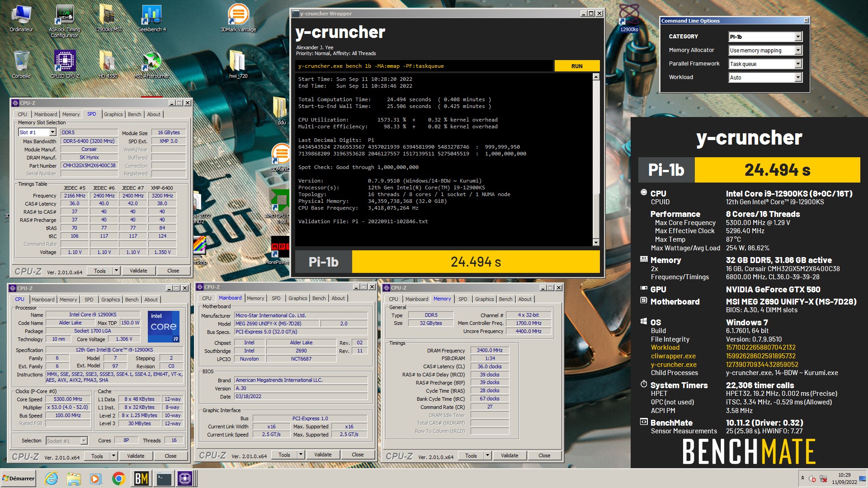The image size is (868, 488).
Task: Open Tools dropdown arrow in Mainboard CPU-Z window
Action: [x=301, y=455]
